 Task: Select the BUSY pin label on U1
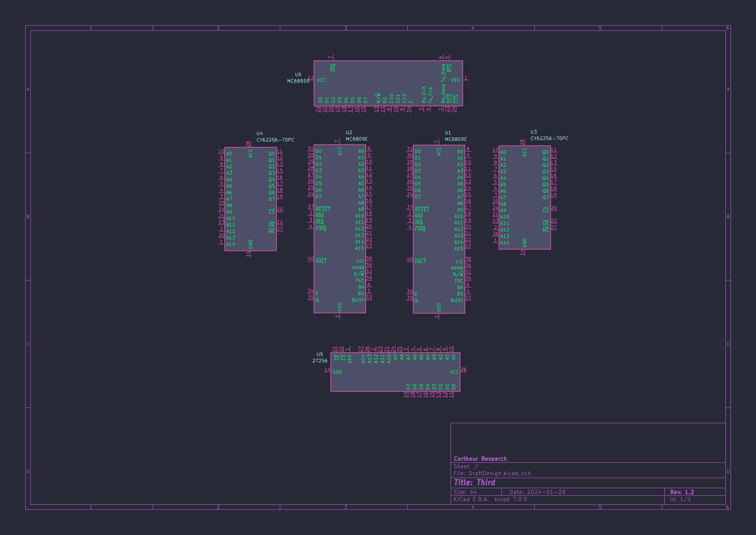tap(457, 301)
